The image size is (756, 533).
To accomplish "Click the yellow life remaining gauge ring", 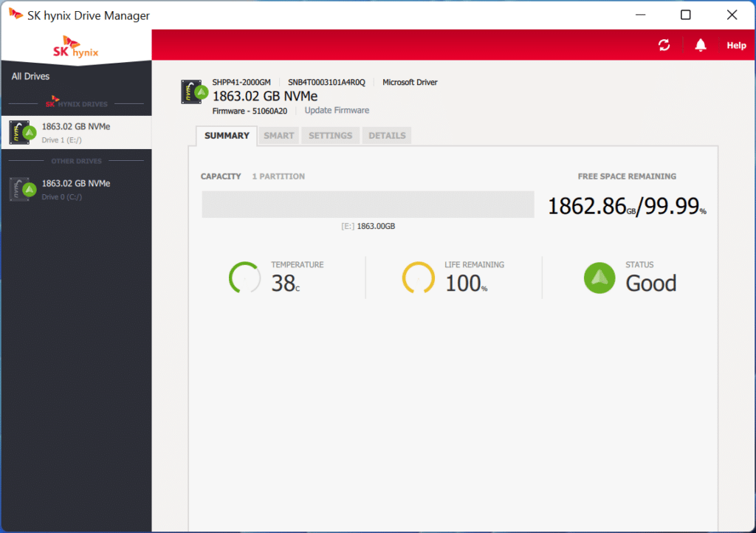I will (418, 278).
